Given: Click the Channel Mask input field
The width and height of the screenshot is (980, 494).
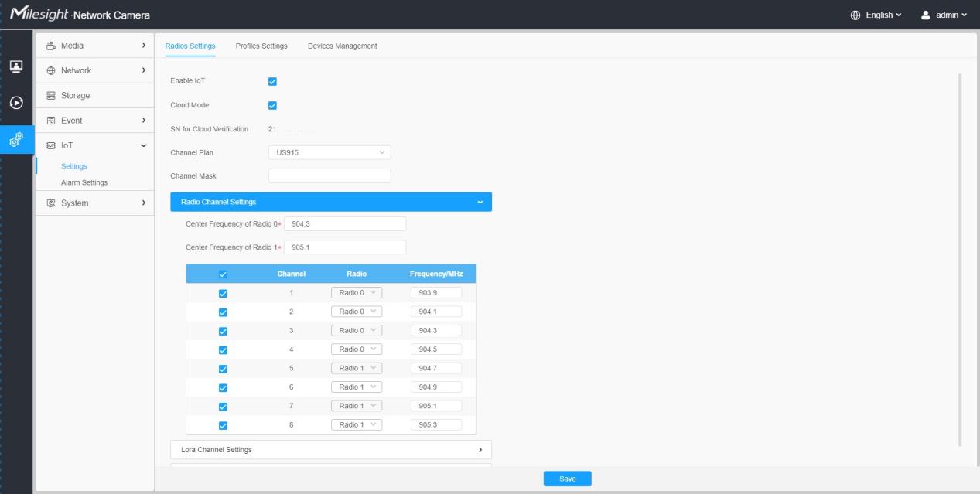Looking at the screenshot, I should click(330, 175).
